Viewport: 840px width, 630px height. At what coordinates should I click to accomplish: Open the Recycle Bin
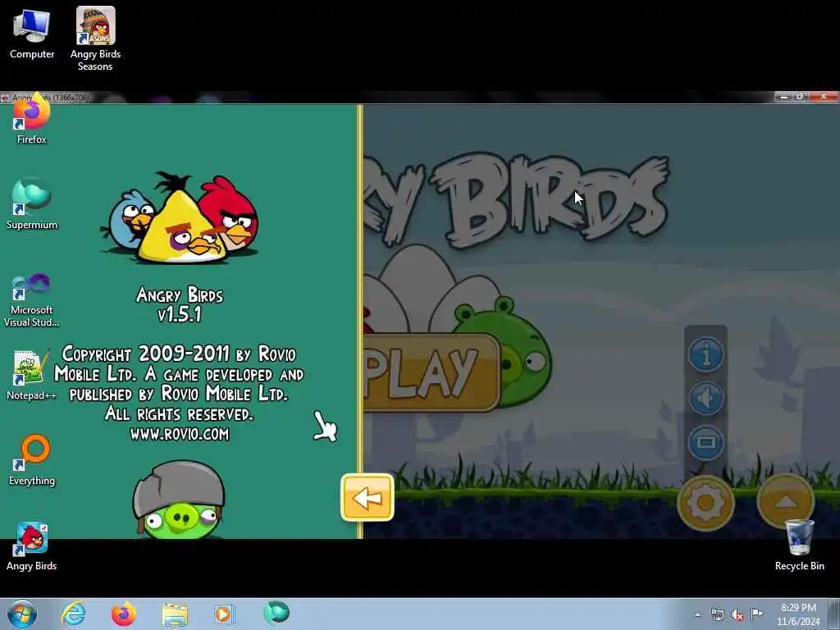(799, 546)
